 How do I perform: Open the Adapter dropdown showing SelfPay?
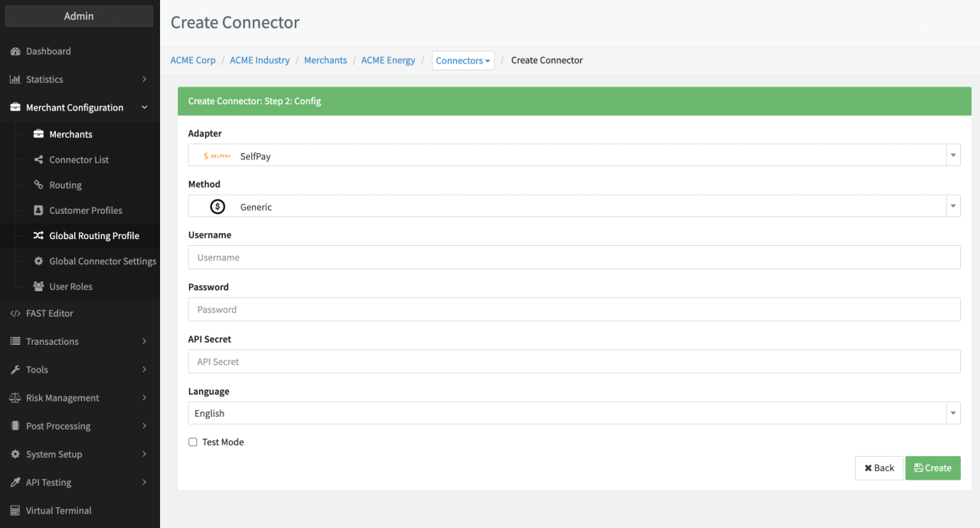point(573,156)
